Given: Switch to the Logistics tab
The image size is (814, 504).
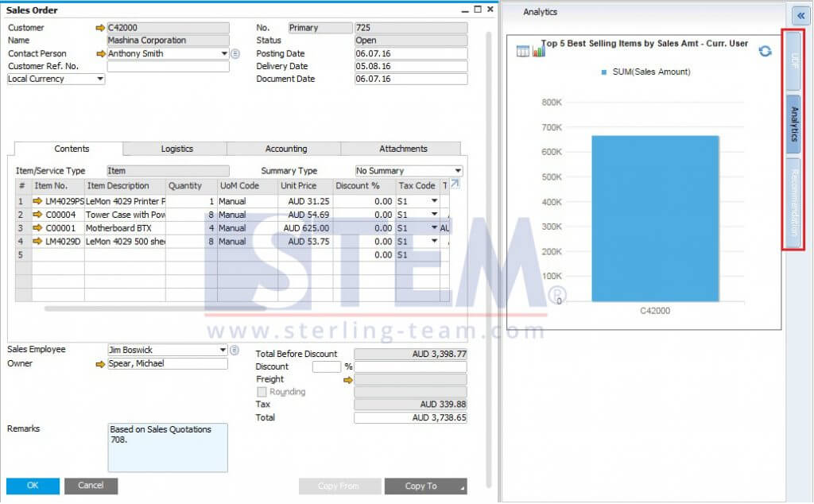Looking at the screenshot, I should click(x=176, y=149).
